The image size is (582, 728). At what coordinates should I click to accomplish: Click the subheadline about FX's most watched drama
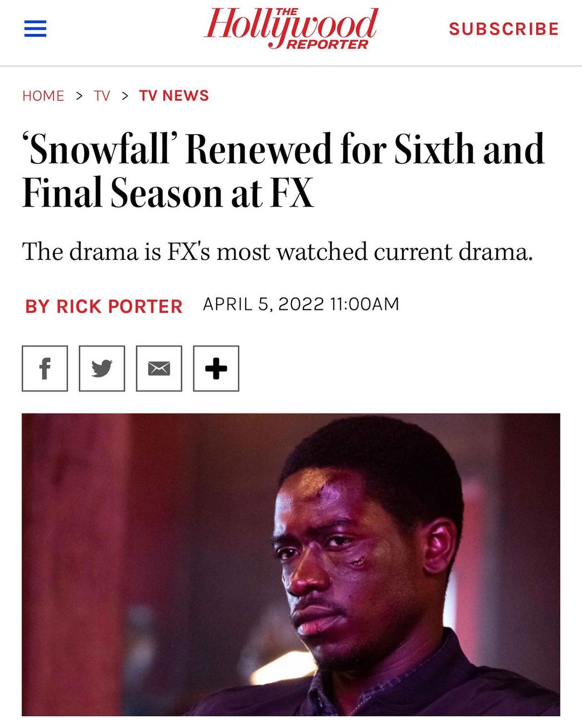(278, 252)
